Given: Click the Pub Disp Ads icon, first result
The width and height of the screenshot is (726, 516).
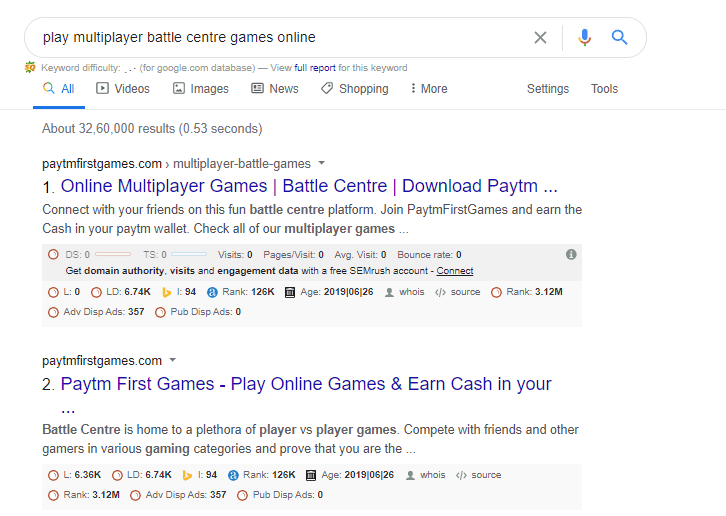Looking at the screenshot, I should click(160, 312).
